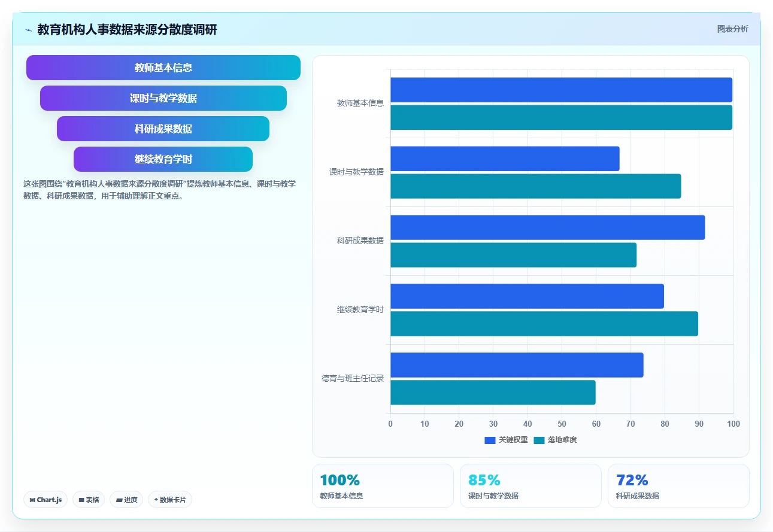Click the 表格 tag chip
Screen dimensions: 773x532
(x=89, y=500)
